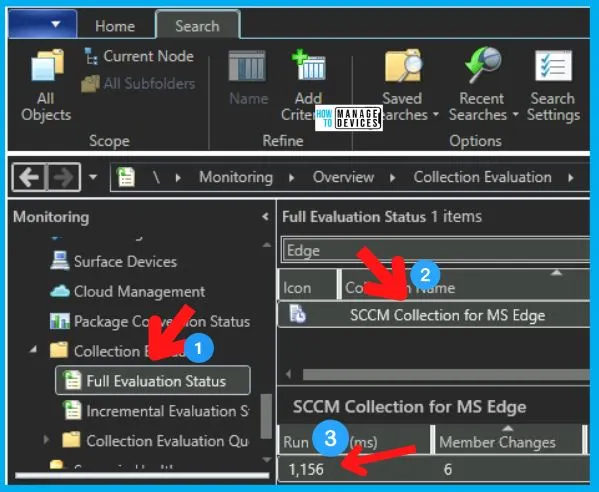Select Package Conversion Status tree node
599x492 pixels.
162,321
